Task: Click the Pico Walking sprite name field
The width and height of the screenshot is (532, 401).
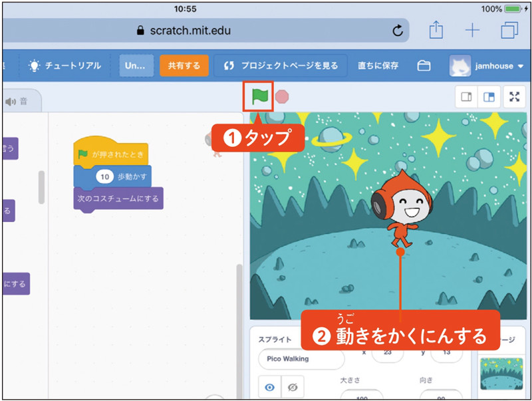Action: (x=301, y=359)
